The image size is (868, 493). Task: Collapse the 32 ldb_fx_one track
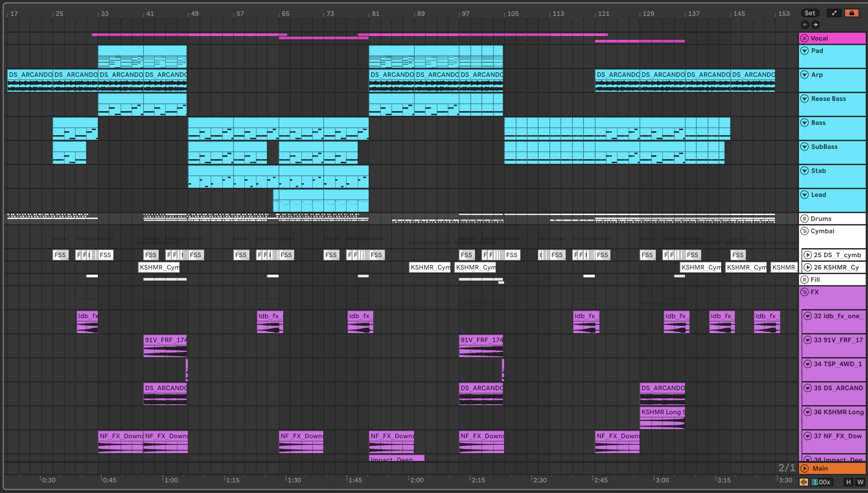[x=808, y=316]
